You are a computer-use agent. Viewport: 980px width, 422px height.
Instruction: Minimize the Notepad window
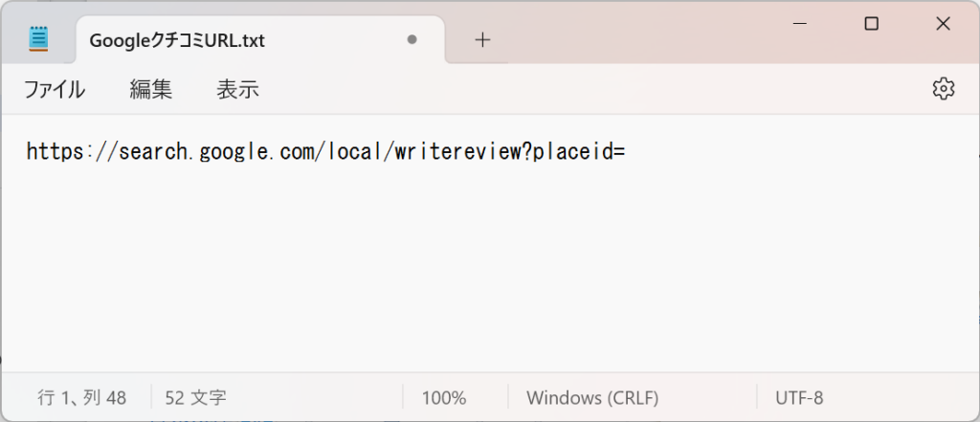click(799, 24)
